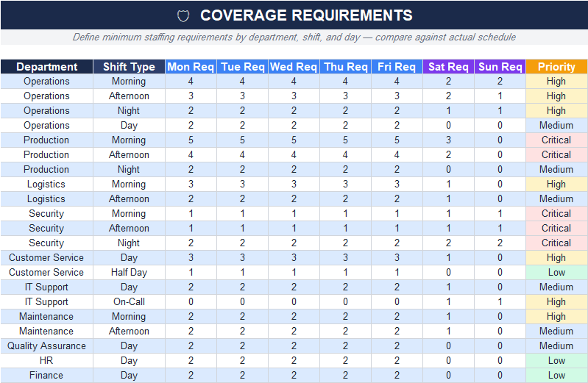
Task: Select the Thu Req column header
Action: tap(345, 66)
